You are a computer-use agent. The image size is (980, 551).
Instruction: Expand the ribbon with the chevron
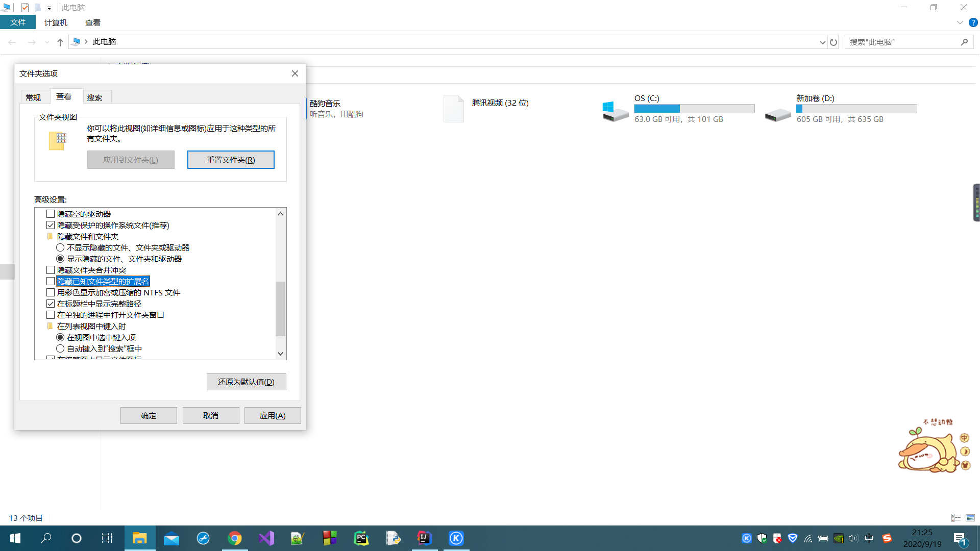pyautogui.click(x=960, y=22)
